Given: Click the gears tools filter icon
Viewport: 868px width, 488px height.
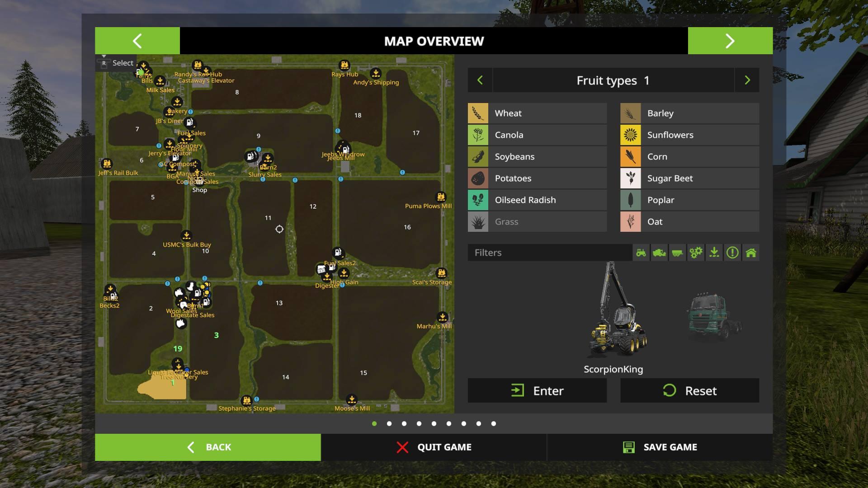Looking at the screenshot, I should [696, 253].
